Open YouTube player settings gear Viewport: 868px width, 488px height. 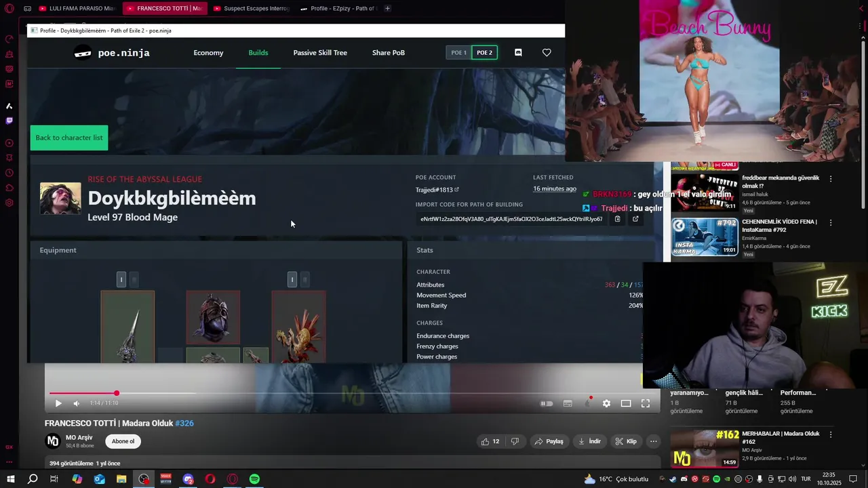pos(606,403)
